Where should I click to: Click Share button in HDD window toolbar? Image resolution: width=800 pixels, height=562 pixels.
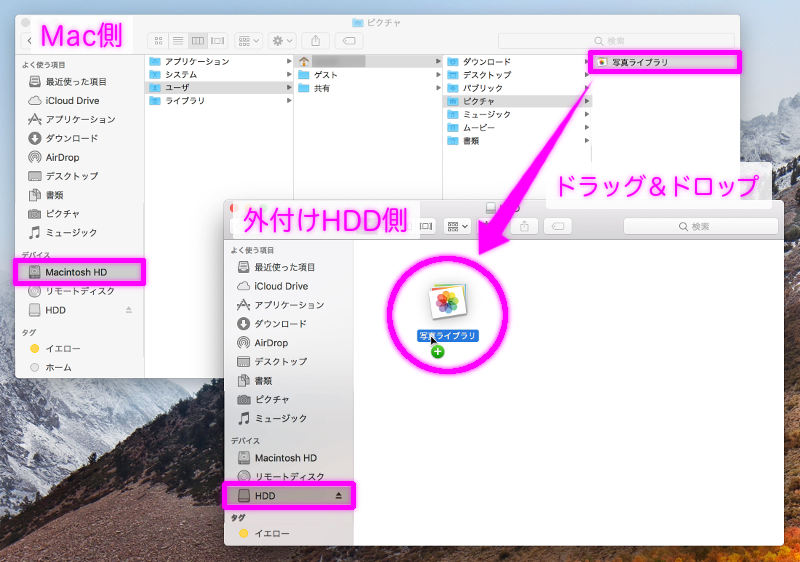524,226
